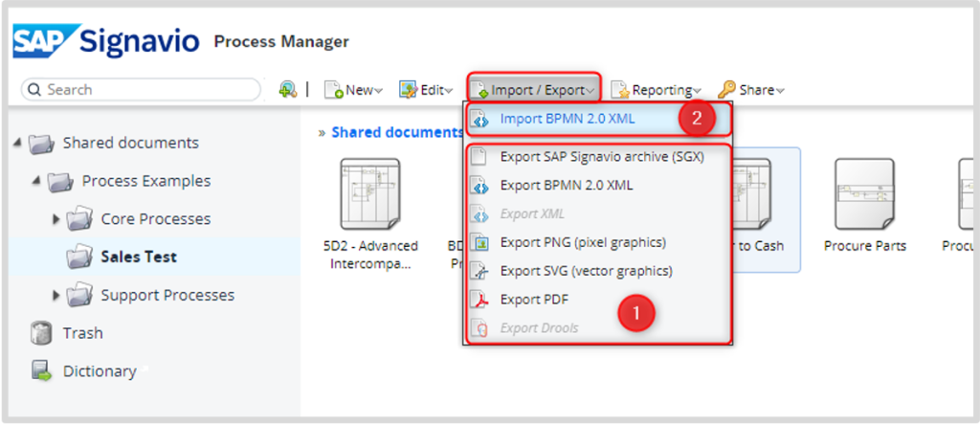Click the Edit toolbar icon
The width and height of the screenshot is (980, 425).
[408, 90]
